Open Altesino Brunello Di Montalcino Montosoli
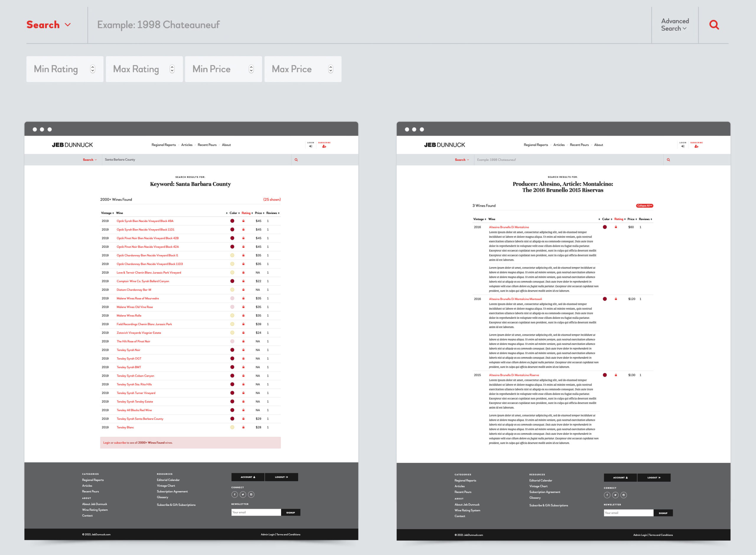Screen dimensions: 756x555 [515, 299]
